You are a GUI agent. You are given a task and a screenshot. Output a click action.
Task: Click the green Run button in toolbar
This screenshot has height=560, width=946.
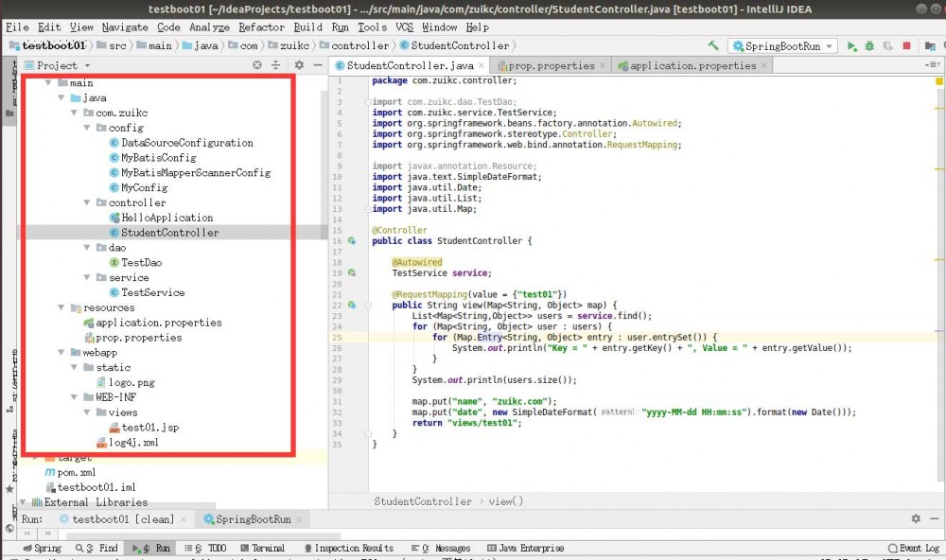point(852,45)
